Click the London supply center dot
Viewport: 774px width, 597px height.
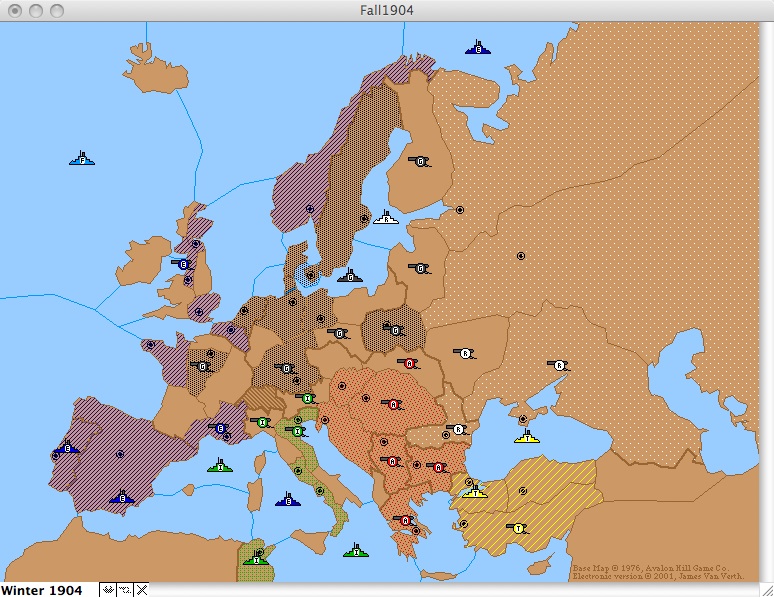pos(199,312)
